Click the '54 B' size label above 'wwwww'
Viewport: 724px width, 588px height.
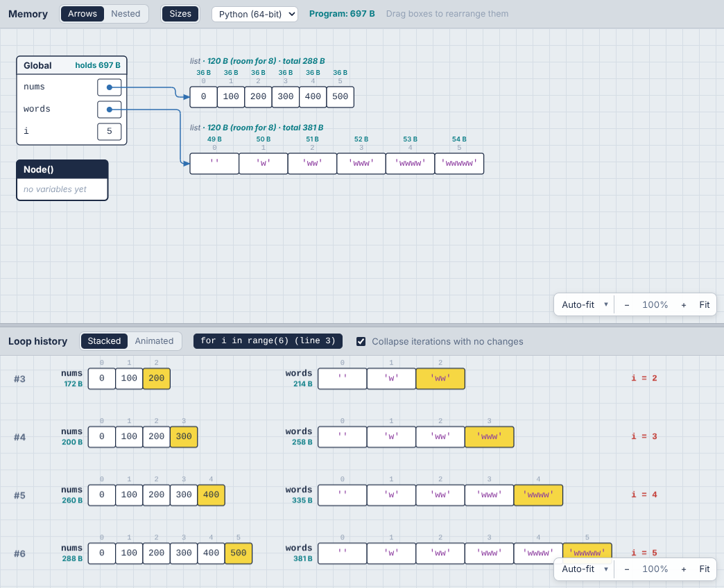coord(459,139)
